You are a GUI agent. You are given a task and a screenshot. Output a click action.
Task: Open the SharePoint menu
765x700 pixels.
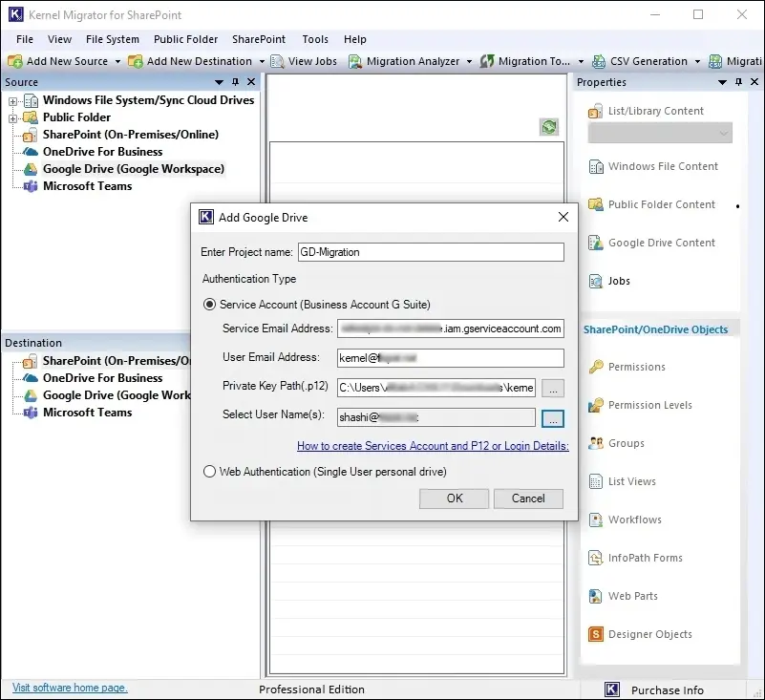pyautogui.click(x=258, y=39)
